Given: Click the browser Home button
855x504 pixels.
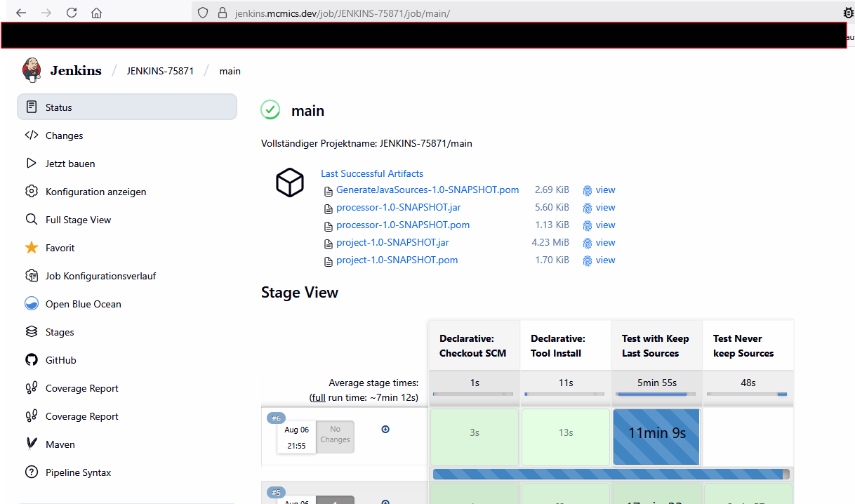Looking at the screenshot, I should 97,13.
